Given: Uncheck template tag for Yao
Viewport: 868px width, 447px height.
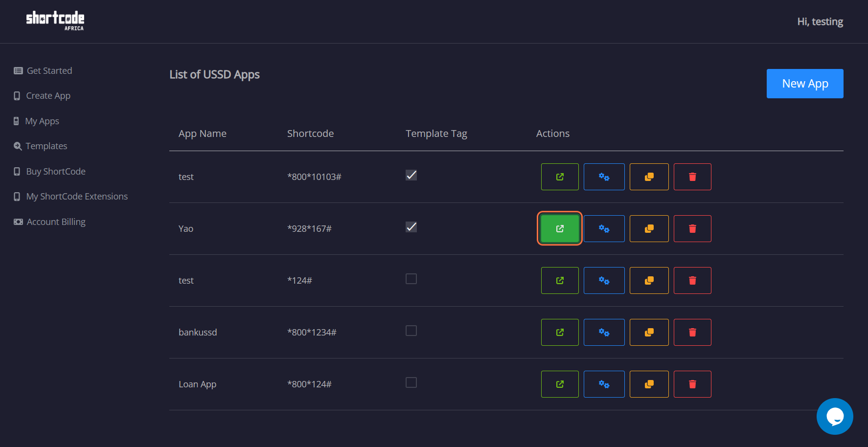Looking at the screenshot, I should (411, 227).
